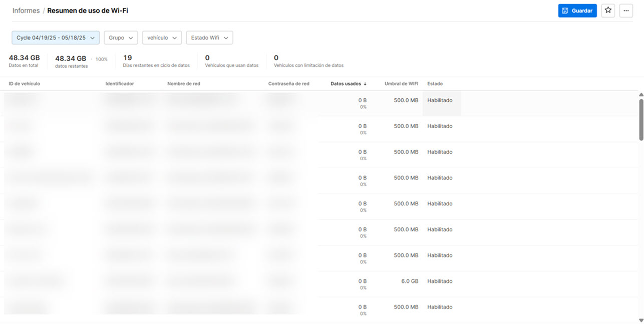Click the sort arrow next to Datos usados

coord(365,84)
